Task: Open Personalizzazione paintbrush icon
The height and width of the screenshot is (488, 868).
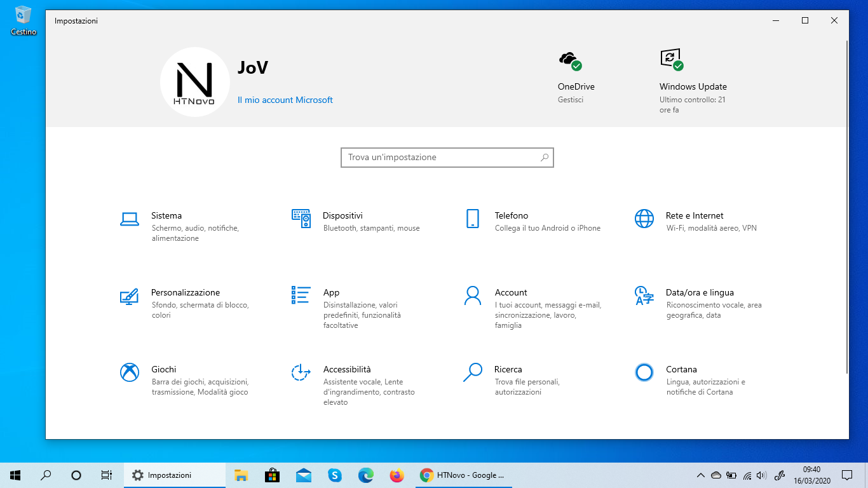Action: coord(130,296)
